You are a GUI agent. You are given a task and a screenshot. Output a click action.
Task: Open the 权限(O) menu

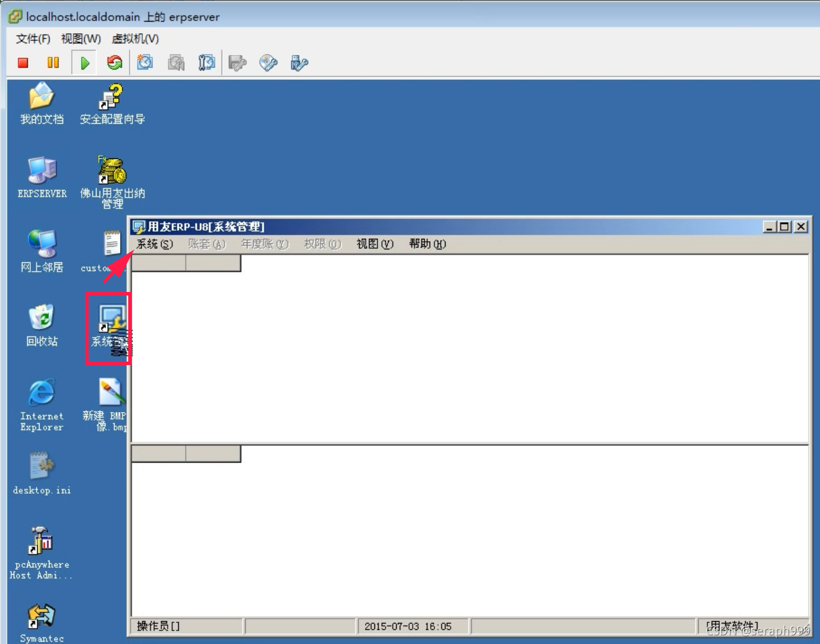coord(322,244)
